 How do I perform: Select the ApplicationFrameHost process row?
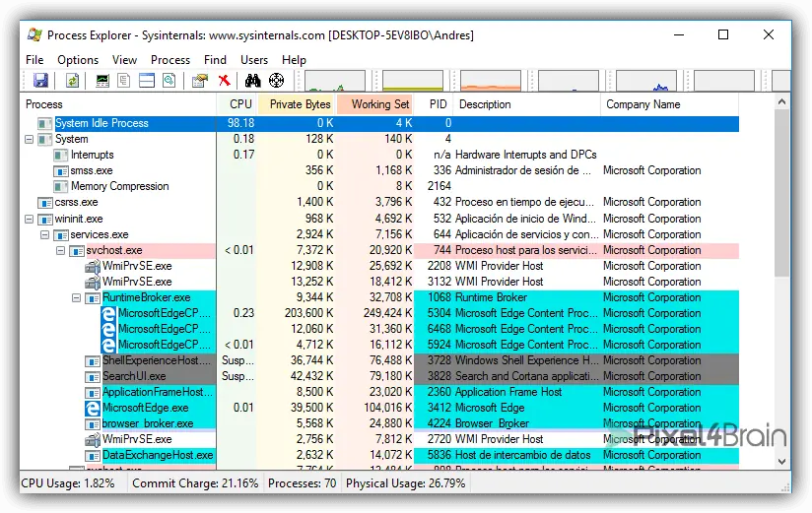pos(379,393)
